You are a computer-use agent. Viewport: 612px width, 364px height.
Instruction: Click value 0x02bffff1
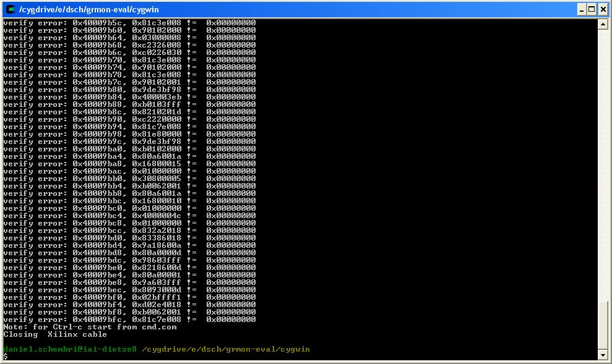157,297
